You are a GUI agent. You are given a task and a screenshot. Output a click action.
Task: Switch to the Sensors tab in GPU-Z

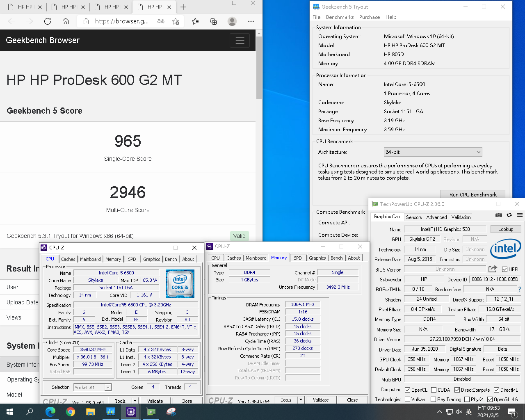(414, 217)
